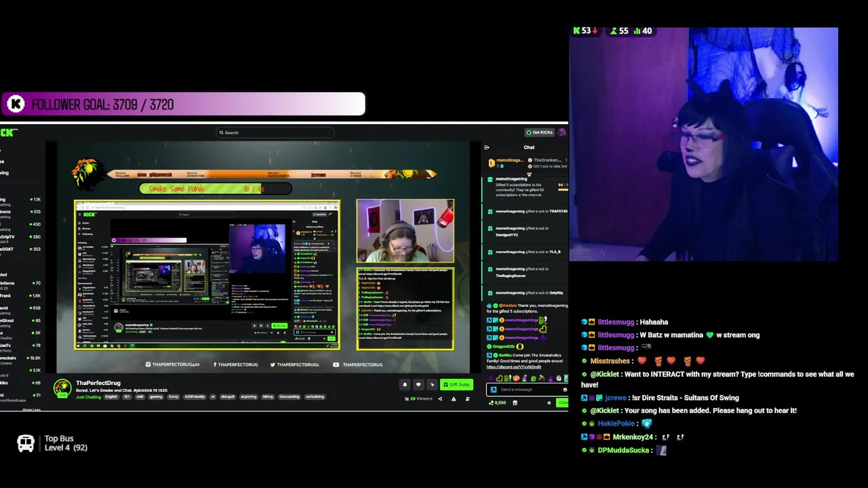Screen dimensions: 868x488
Task: Select the chill tag
Action: [x=140, y=396]
